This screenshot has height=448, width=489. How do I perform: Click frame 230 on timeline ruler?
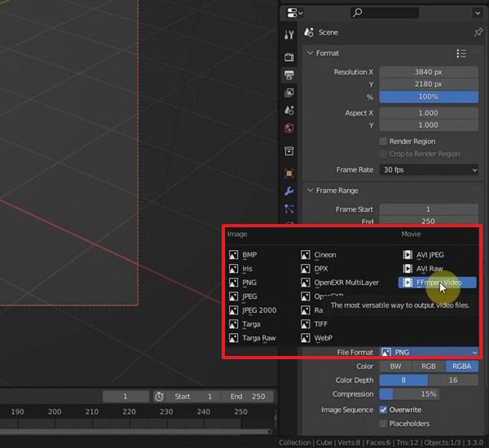tap(166, 411)
